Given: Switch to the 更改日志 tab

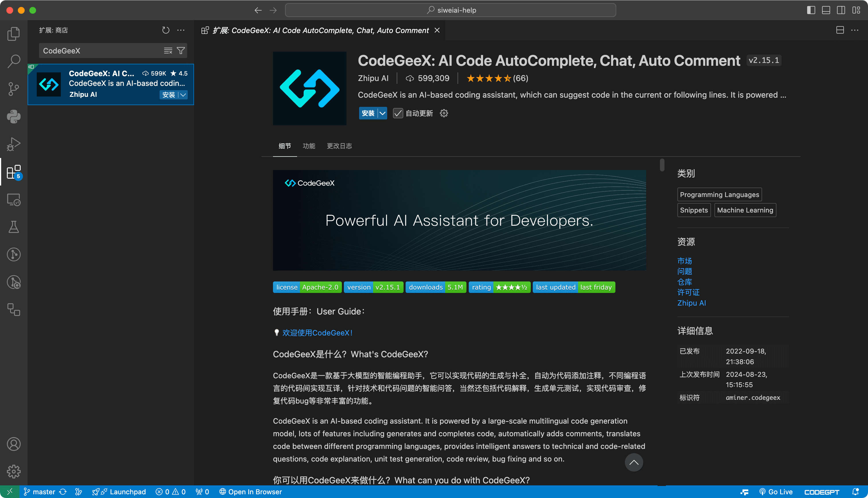Looking at the screenshot, I should click(x=339, y=146).
